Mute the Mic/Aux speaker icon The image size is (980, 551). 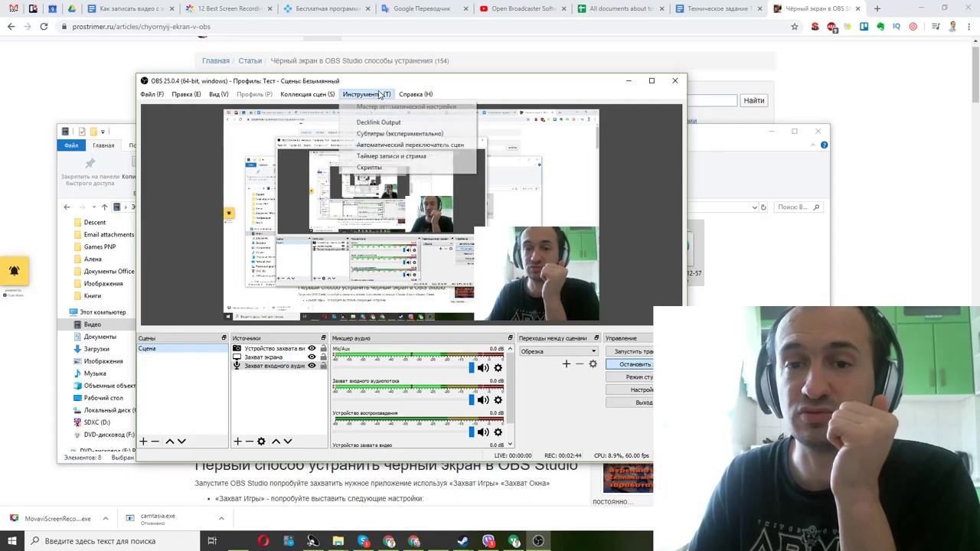point(483,368)
